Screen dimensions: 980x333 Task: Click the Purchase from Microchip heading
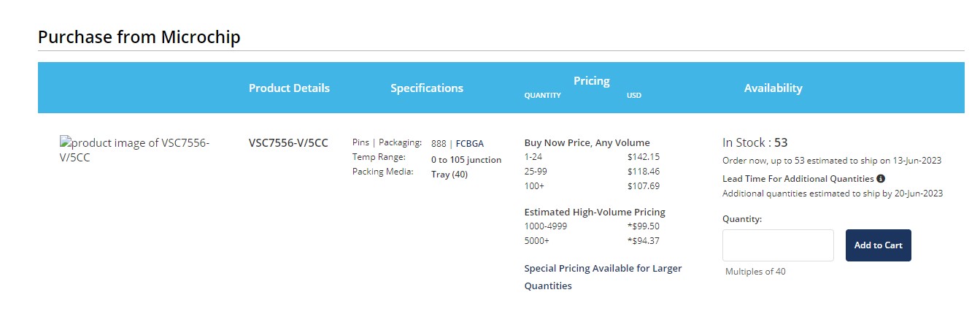[139, 37]
